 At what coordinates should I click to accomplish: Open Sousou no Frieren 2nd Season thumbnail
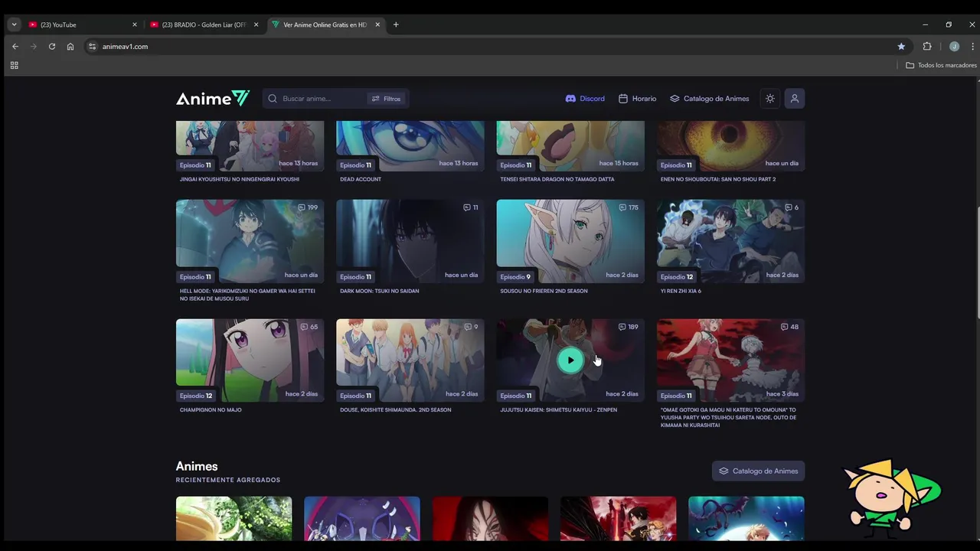point(570,241)
